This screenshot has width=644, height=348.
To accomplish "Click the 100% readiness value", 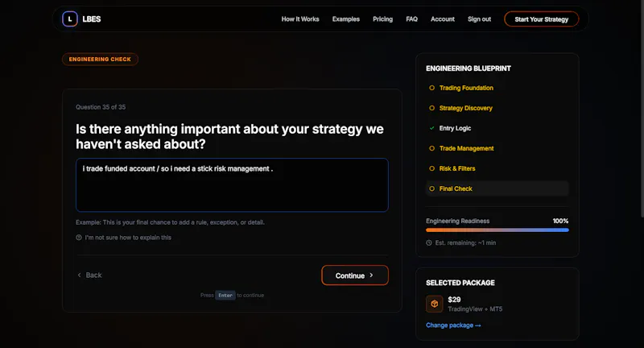I will pyautogui.click(x=560, y=221).
